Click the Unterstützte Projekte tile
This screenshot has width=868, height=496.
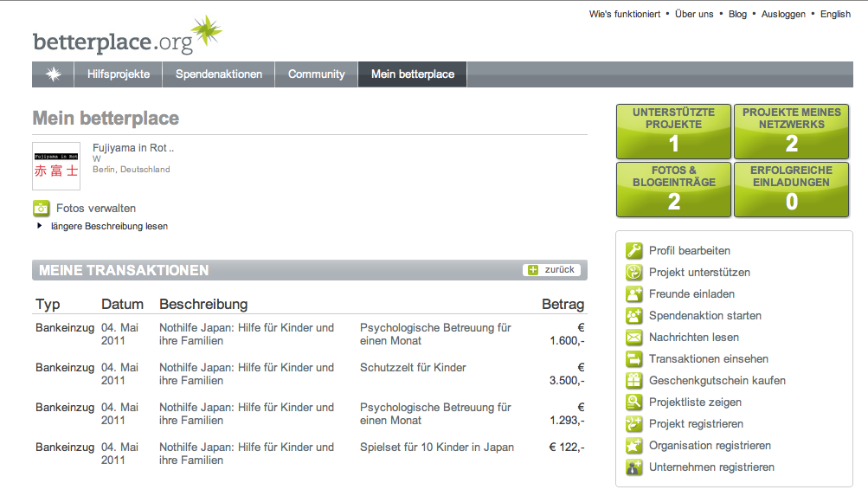pos(673,132)
